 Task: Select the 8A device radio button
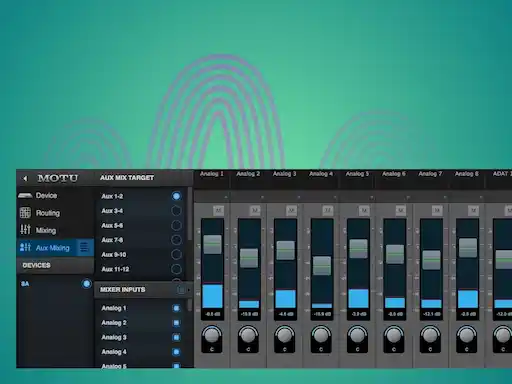pyautogui.click(x=87, y=284)
